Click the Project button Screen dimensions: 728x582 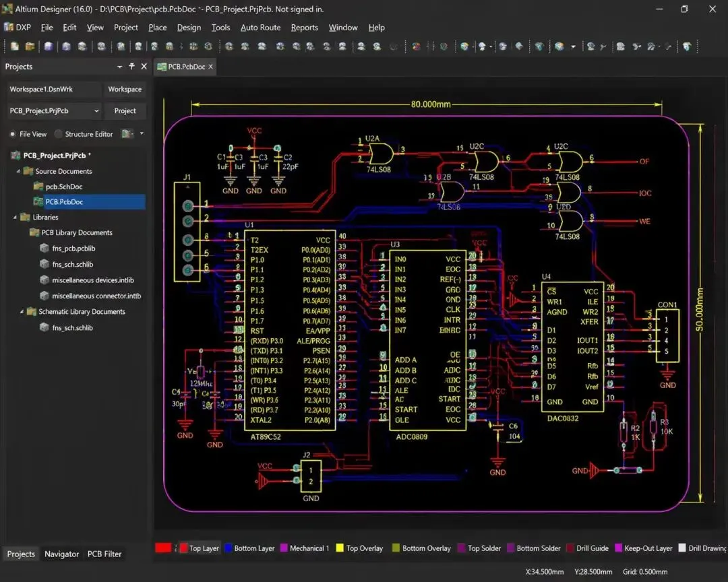125,111
